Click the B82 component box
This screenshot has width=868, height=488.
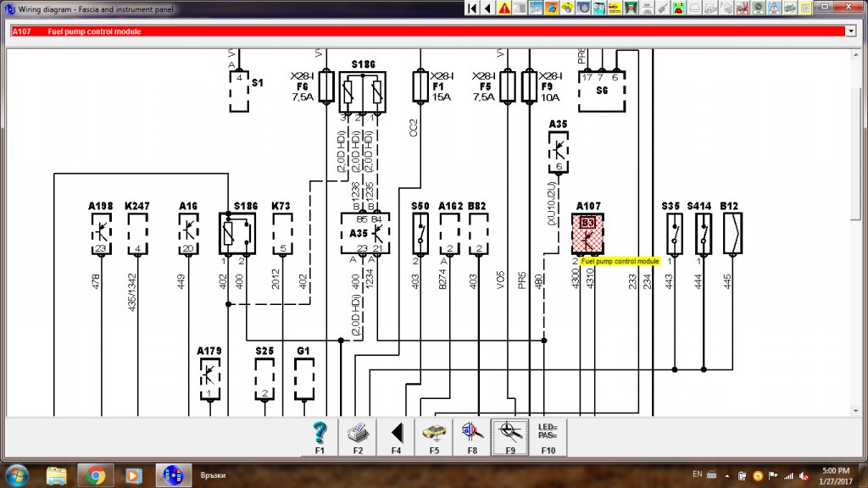pyautogui.click(x=478, y=234)
